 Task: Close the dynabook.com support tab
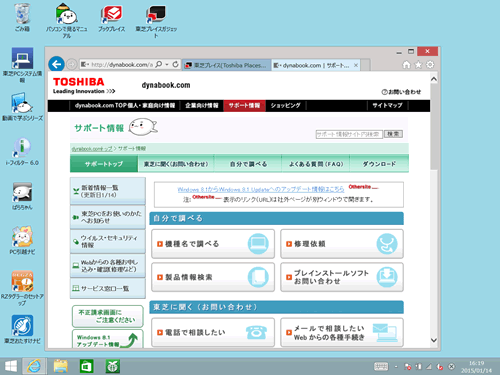pyautogui.click(x=356, y=65)
